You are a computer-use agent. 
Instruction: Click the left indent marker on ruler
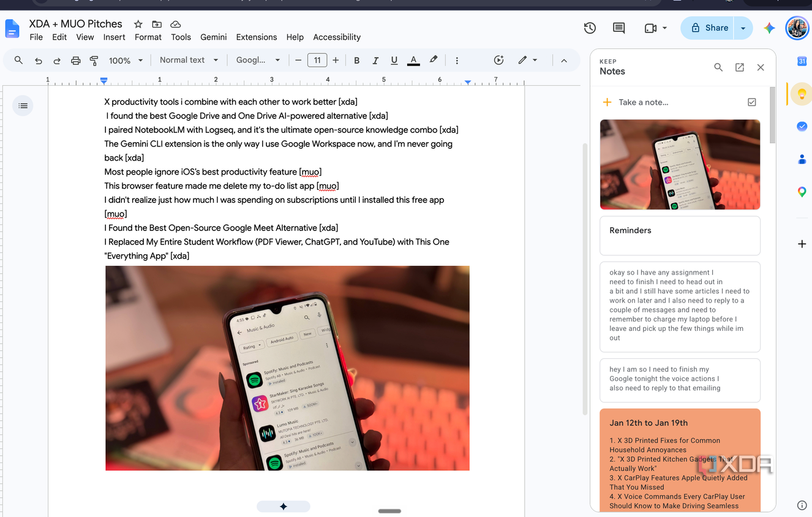(104, 82)
